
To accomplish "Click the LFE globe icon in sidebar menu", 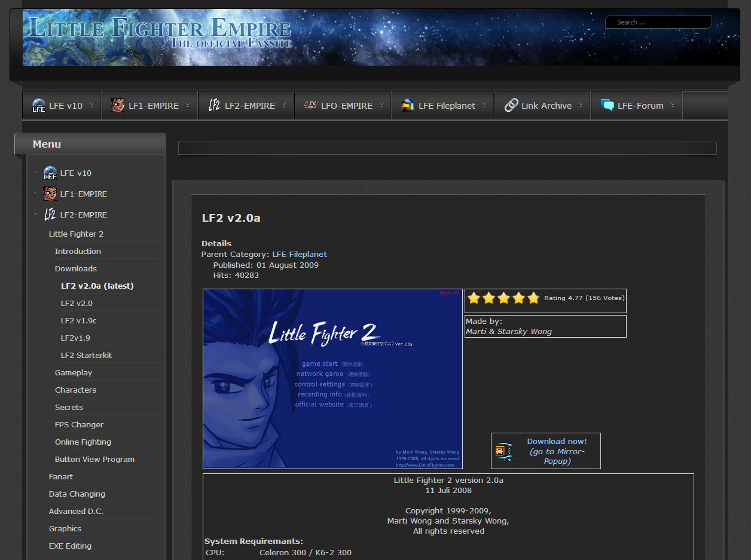I will [x=50, y=173].
